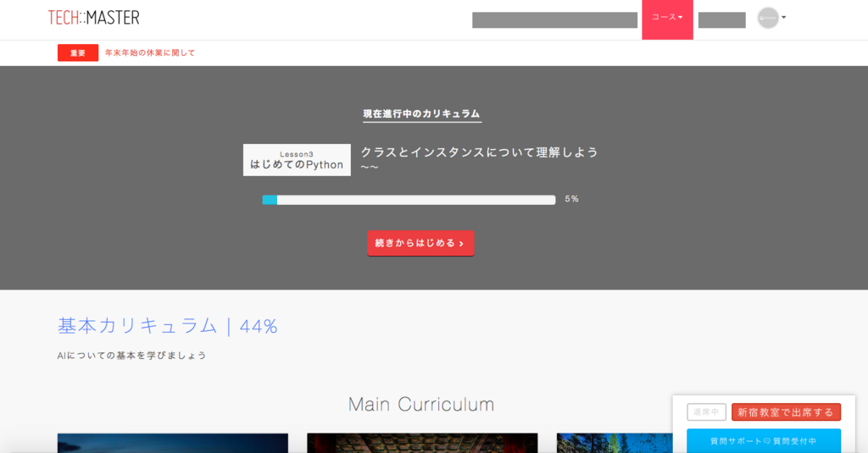The width and height of the screenshot is (868, 453).
Task: Click the 新宿教室で出席する button
Action: [786, 412]
